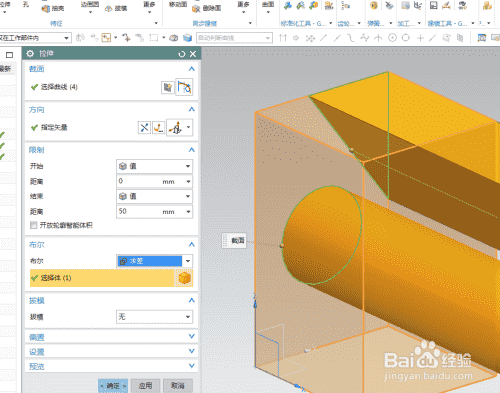The height and width of the screenshot is (393, 500).
Task: Click the gear icon in the 拉伸 title bar
Action: click(30, 54)
